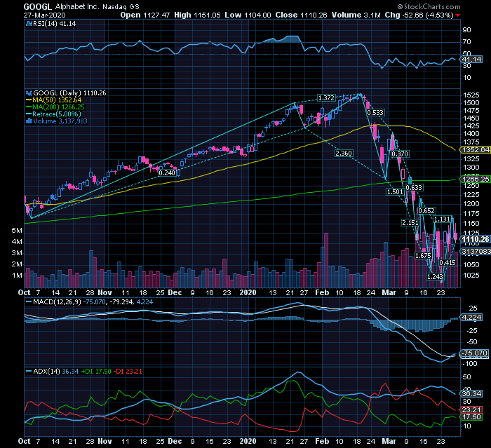
Task: Click the RSI(14) 41.14 indicator label
Action: click(x=54, y=24)
